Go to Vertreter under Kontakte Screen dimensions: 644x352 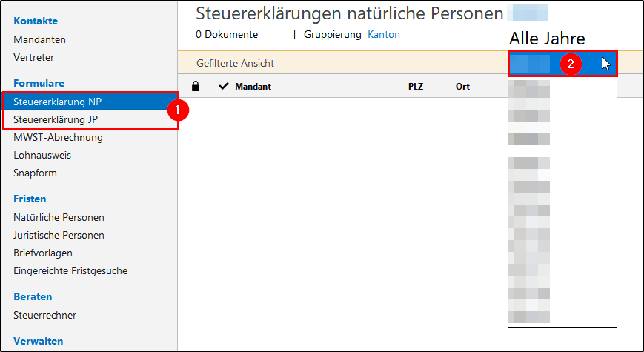[33, 58]
